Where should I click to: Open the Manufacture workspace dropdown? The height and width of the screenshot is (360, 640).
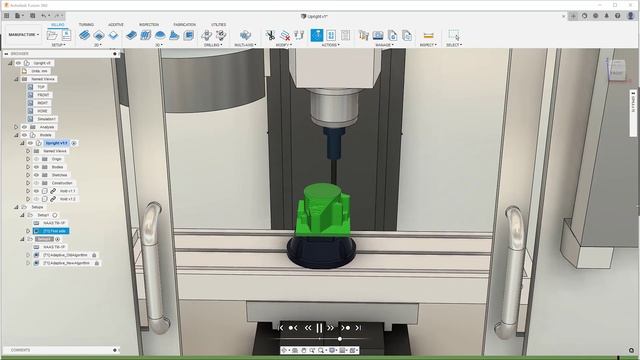click(24, 35)
